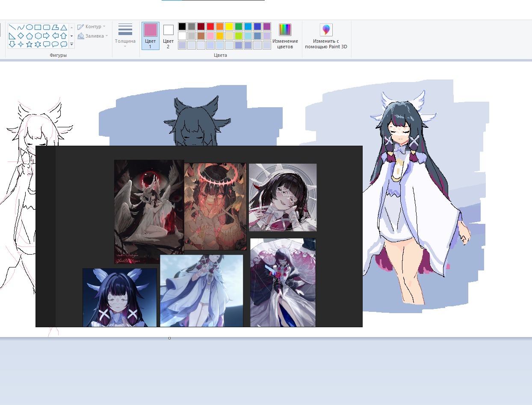This screenshot has height=405, width=532.
Task: Select the Cloud callout shape
Action: [63, 44]
